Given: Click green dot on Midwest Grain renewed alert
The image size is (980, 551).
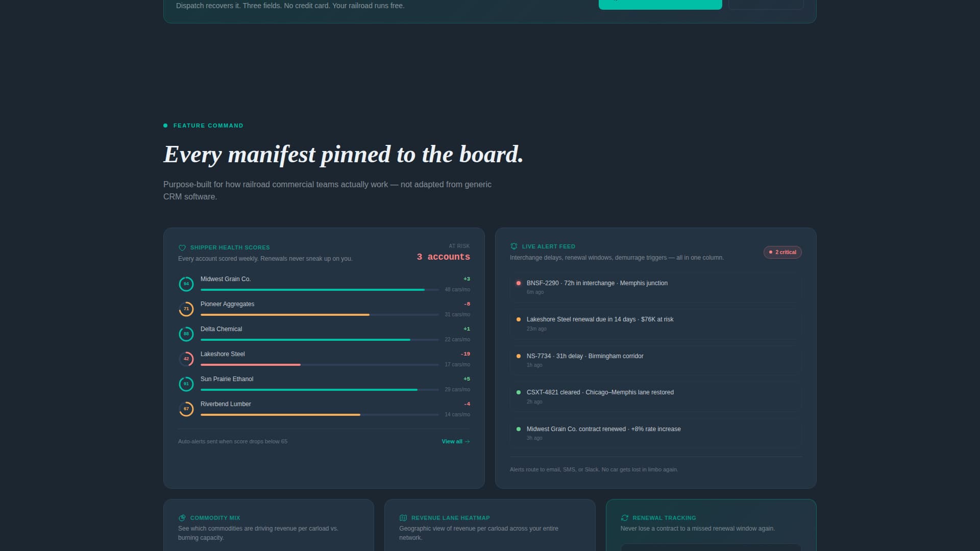Looking at the screenshot, I should tap(519, 429).
